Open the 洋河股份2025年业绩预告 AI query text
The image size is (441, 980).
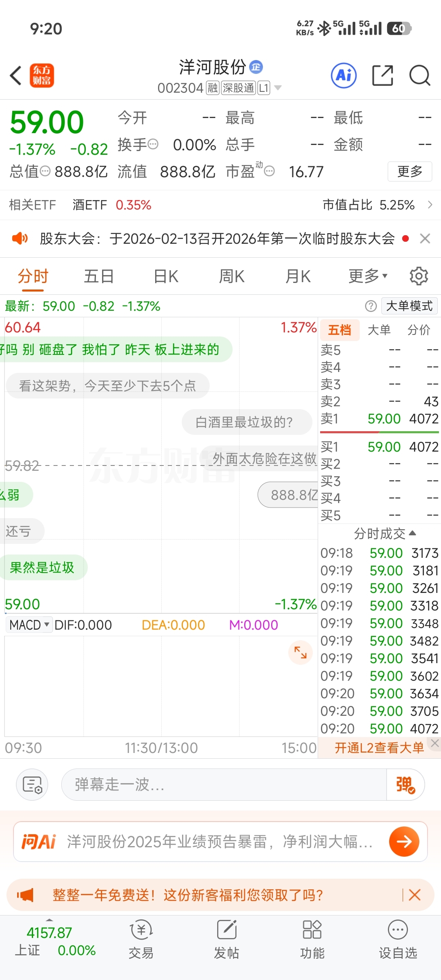220,842
